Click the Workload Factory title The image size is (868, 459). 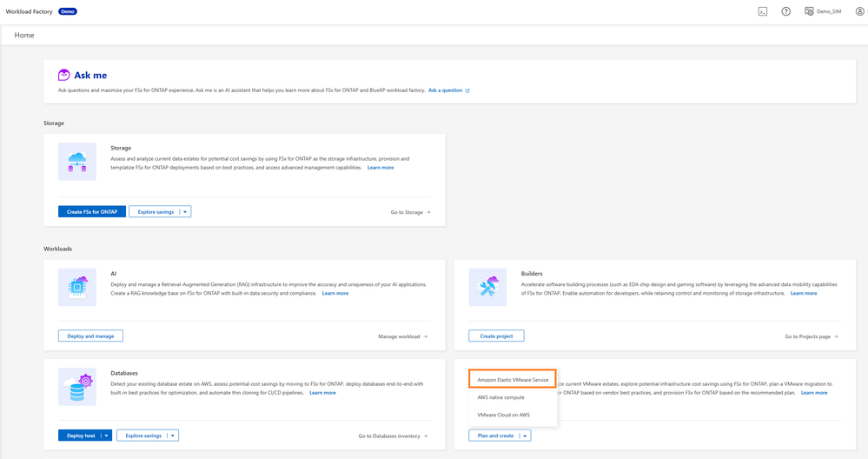tap(29, 11)
